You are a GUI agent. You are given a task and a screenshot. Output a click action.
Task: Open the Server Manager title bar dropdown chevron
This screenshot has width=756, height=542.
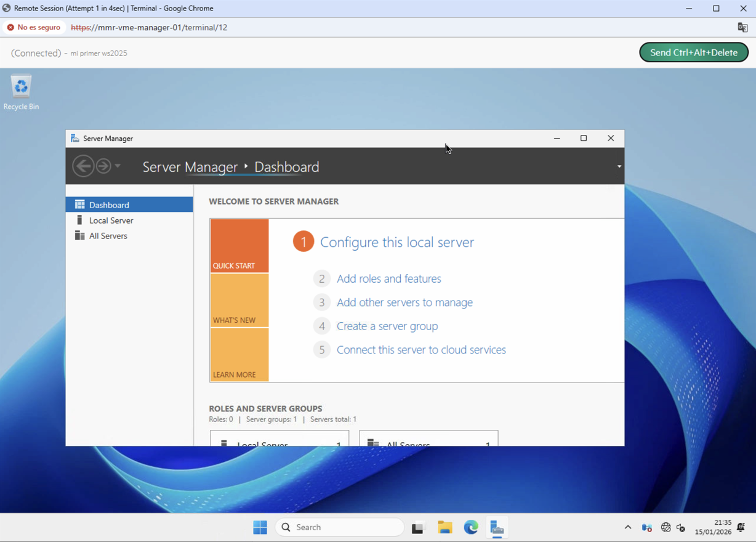point(619,166)
